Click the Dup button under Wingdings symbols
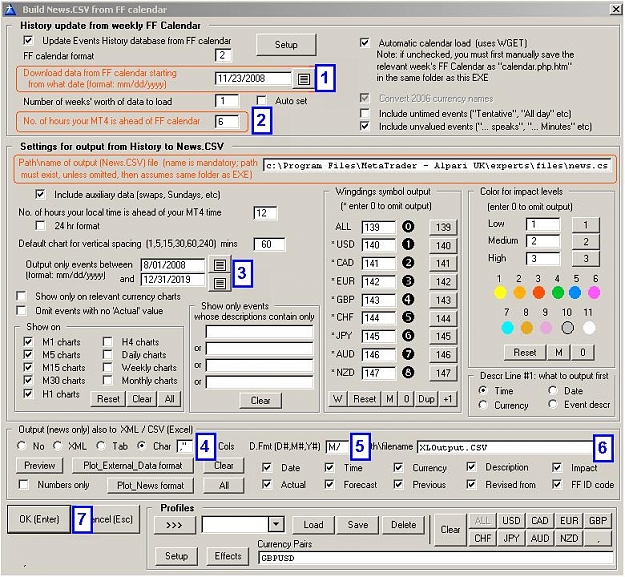The height and width of the screenshot is (577, 625). coord(426,399)
